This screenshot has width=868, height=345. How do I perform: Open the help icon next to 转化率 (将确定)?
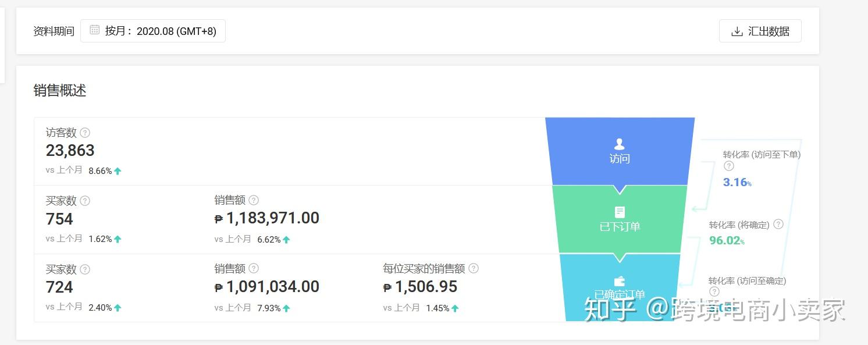coord(778,224)
